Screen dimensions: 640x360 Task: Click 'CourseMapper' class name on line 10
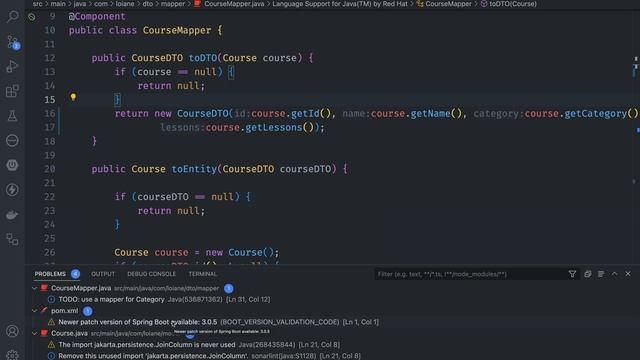[177, 30]
